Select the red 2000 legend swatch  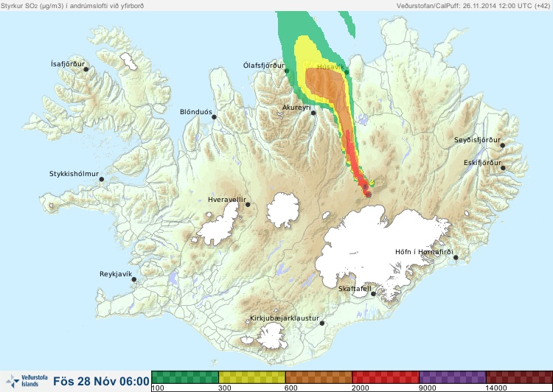(x=386, y=377)
